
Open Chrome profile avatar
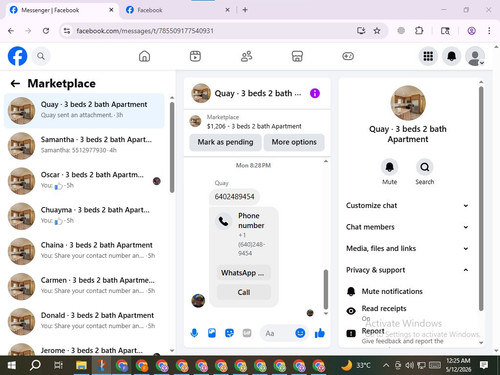click(471, 31)
